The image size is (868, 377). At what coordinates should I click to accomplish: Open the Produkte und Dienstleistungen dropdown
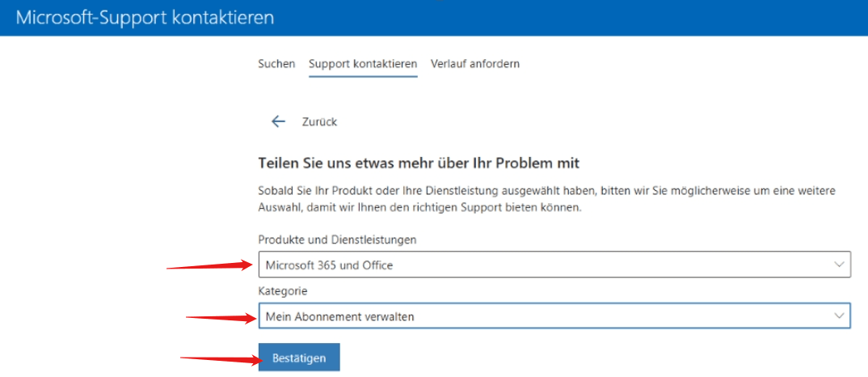point(554,265)
